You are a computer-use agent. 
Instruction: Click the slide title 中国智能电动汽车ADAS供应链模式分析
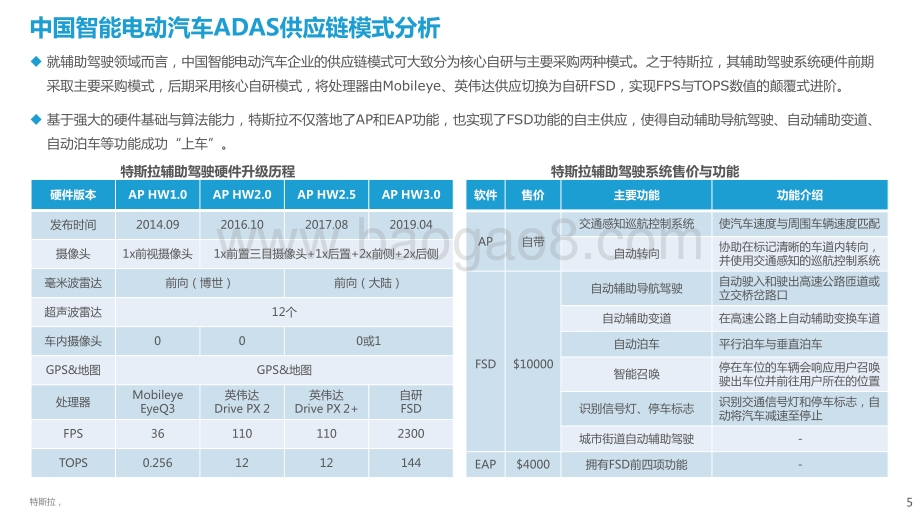[235, 28]
